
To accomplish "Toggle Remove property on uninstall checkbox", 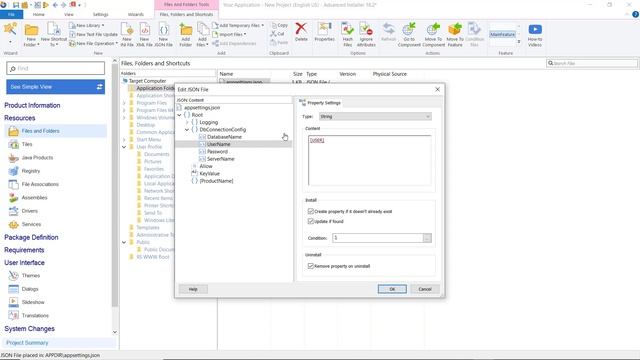I will click(x=311, y=266).
